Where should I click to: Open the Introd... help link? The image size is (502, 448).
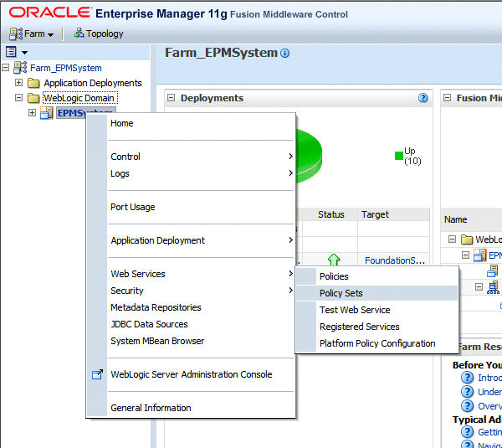489,378
